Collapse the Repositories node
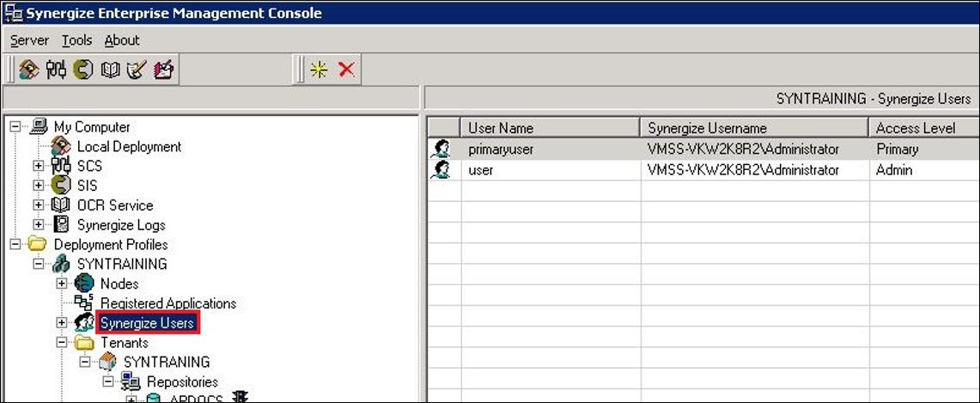The height and width of the screenshot is (403, 980). pos(107,382)
